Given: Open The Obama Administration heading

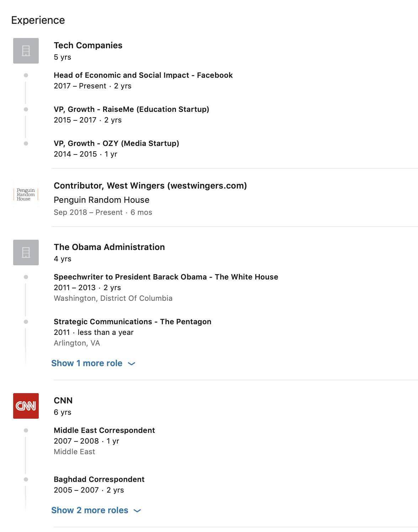Looking at the screenshot, I should (x=109, y=247).
